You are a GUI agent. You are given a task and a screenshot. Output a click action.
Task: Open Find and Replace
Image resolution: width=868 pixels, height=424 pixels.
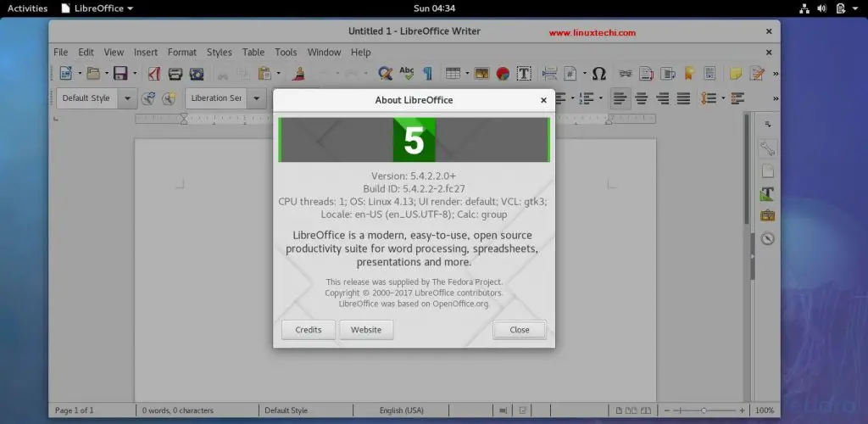[385, 73]
